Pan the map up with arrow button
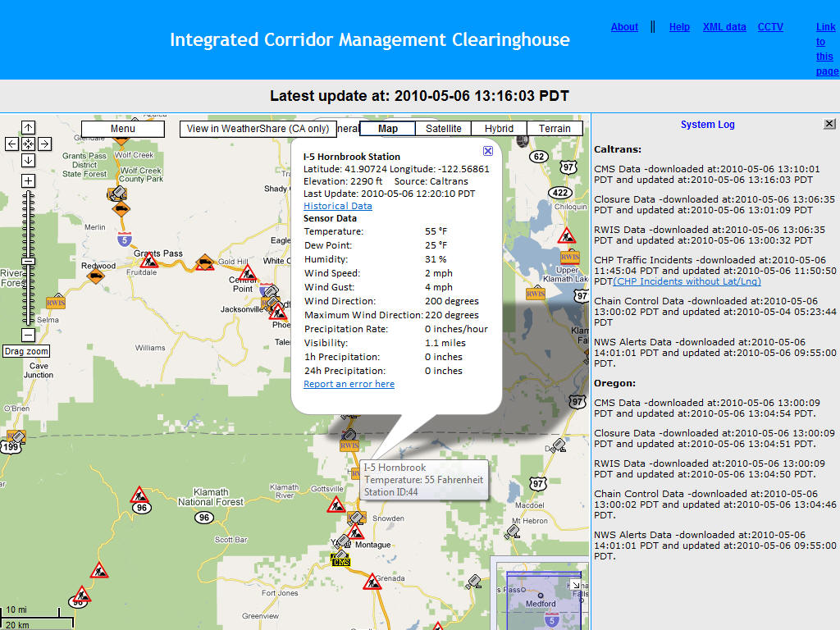This screenshot has height=630, width=840. pyautogui.click(x=28, y=128)
